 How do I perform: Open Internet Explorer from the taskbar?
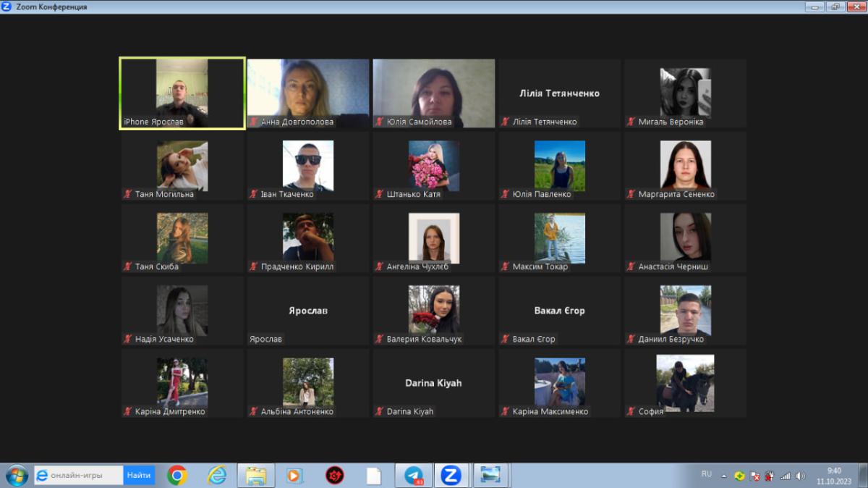(x=217, y=476)
